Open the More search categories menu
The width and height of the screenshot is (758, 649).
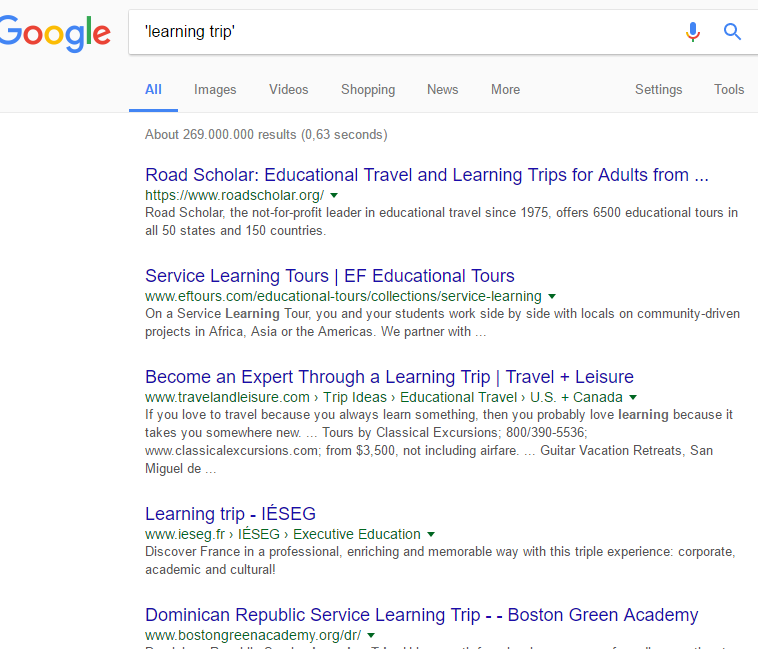point(505,89)
